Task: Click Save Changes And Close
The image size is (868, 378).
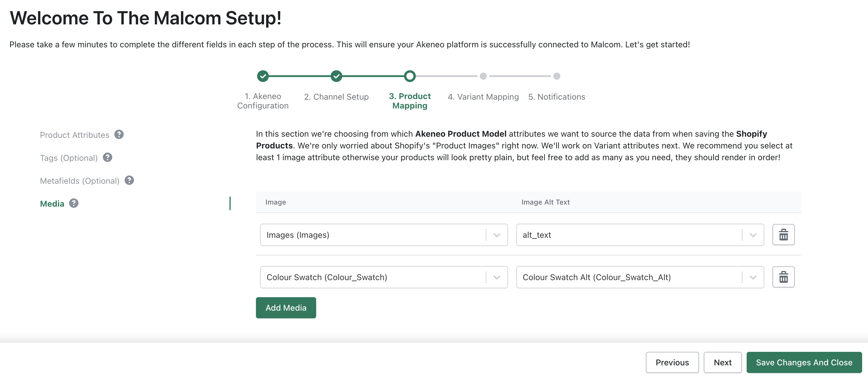Action: 804,362
